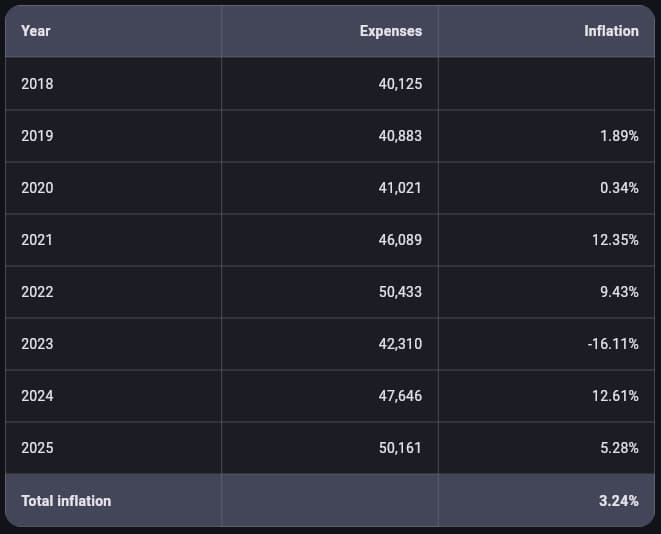Click the Year column header

36,31
